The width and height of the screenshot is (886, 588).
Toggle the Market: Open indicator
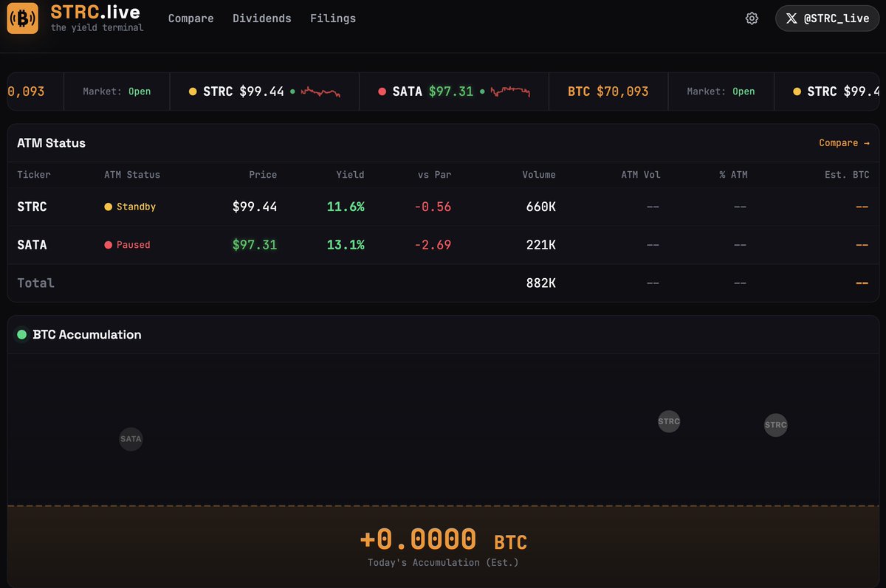coord(116,91)
